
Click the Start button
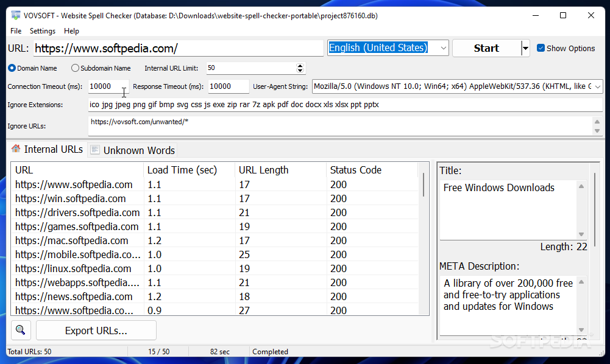(x=486, y=48)
